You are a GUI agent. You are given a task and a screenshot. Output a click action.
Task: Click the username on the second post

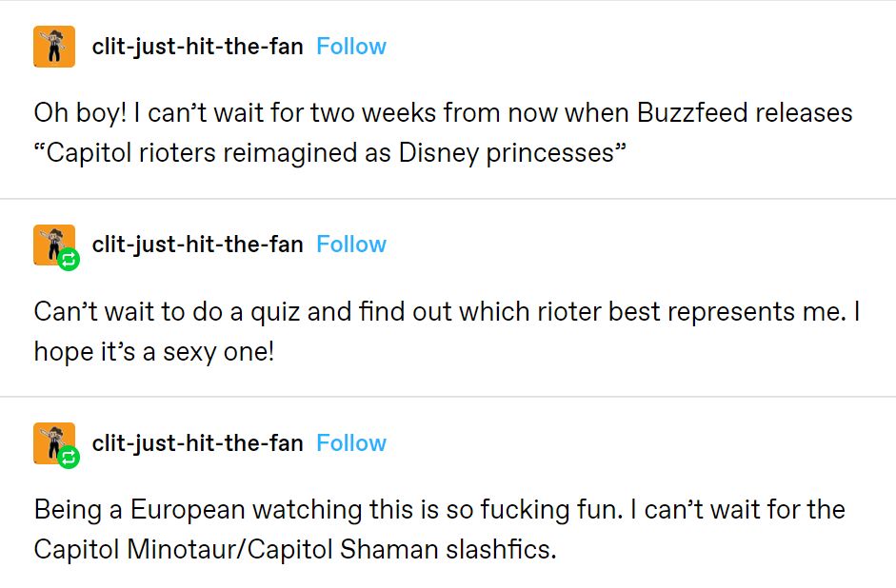tap(197, 245)
